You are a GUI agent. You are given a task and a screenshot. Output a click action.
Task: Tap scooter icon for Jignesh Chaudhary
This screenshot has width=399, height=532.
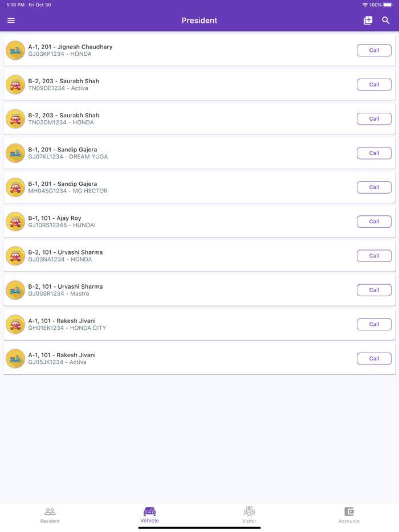coord(15,51)
